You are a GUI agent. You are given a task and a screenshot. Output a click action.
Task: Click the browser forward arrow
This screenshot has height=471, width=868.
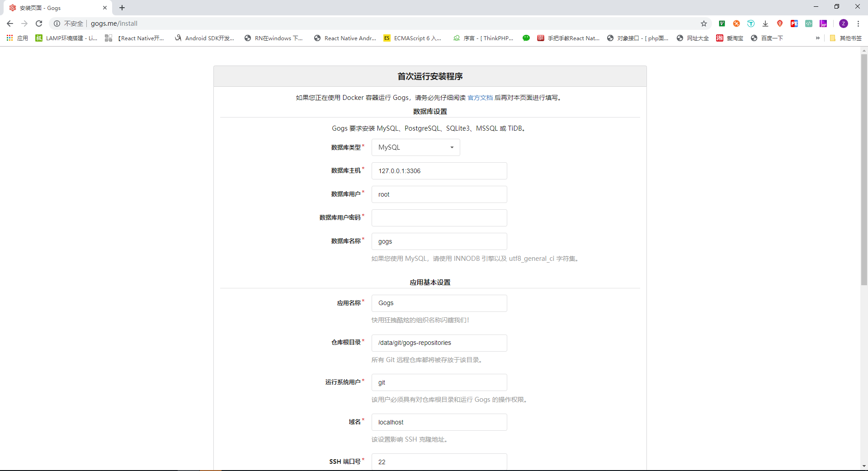coord(24,24)
